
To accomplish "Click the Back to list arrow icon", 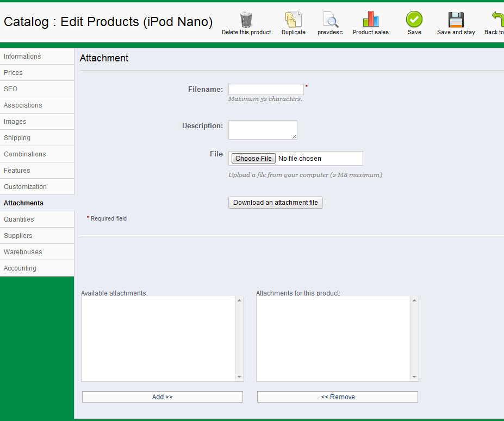I will (x=497, y=20).
